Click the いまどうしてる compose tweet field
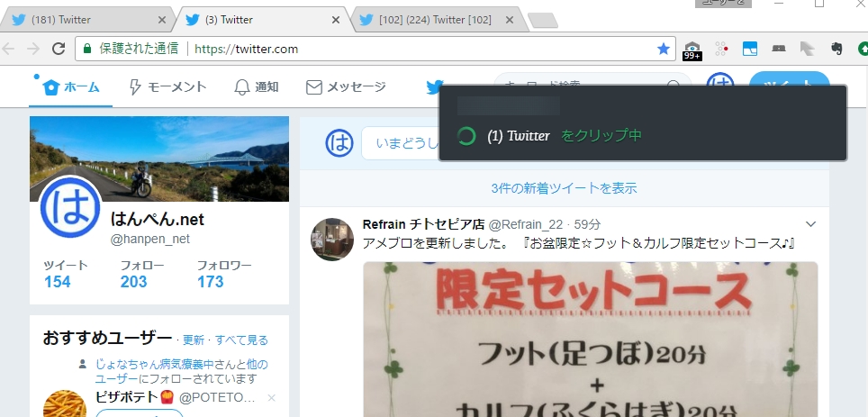The image size is (868, 417). point(401,143)
